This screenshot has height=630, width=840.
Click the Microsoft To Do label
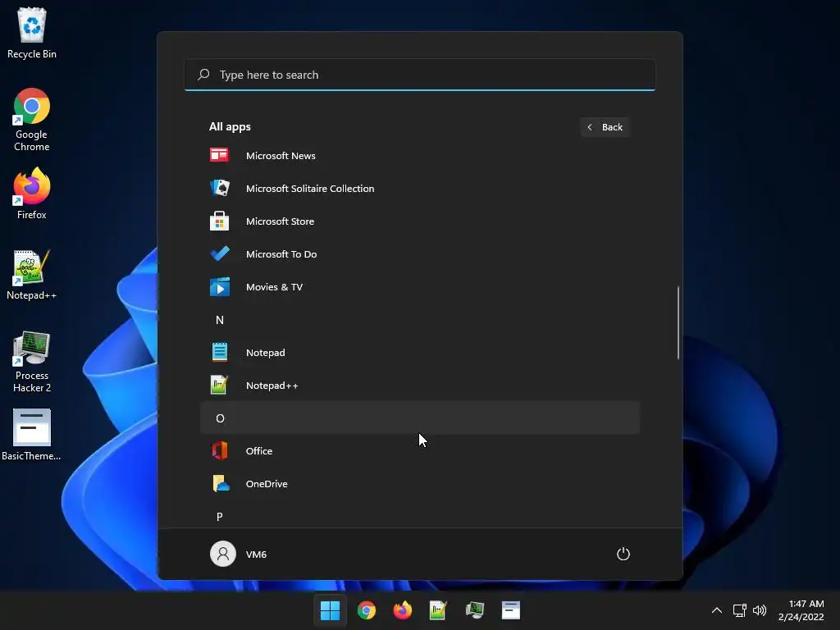coord(281,254)
